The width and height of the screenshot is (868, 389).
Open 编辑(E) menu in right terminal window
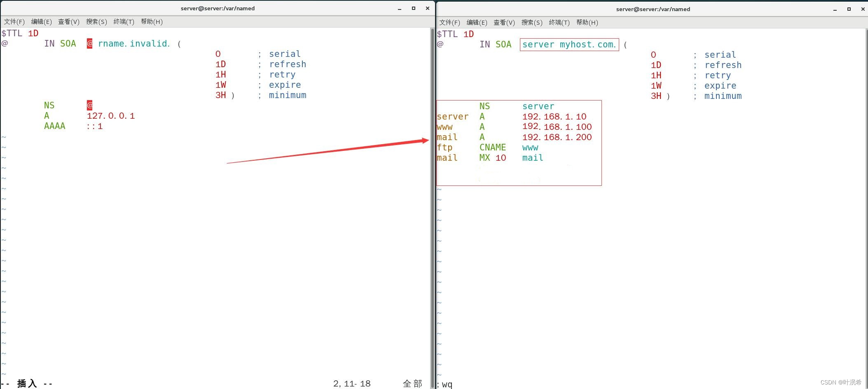(x=477, y=23)
